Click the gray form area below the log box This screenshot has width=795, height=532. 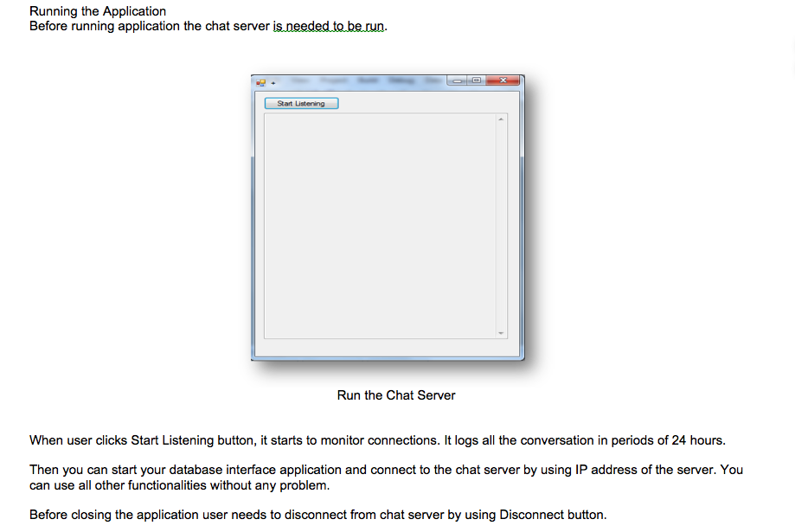[x=386, y=347]
